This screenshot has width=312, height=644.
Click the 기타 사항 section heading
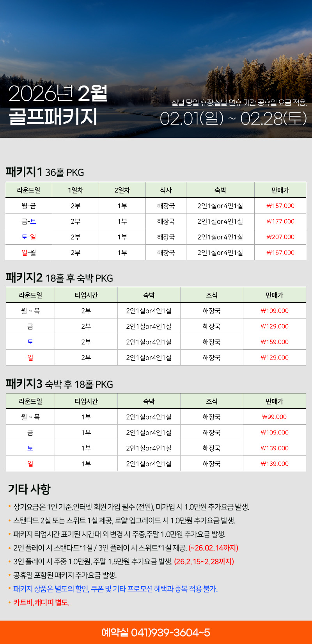point(29,489)
